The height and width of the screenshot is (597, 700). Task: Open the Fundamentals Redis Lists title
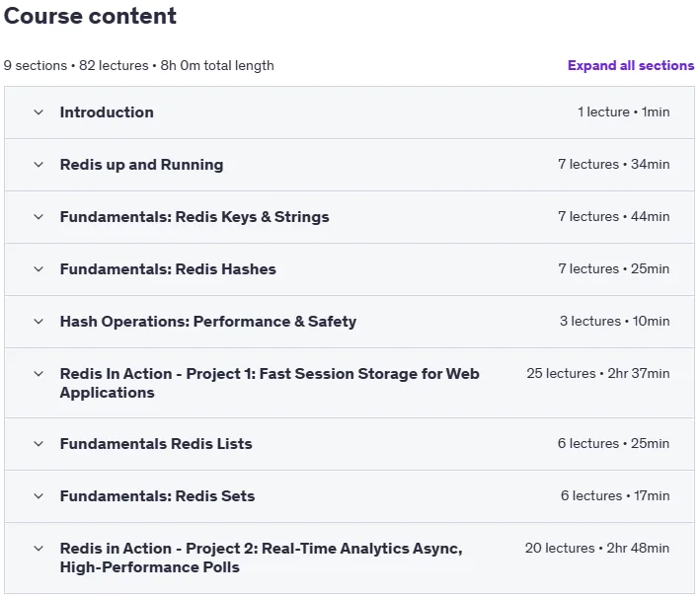point(156,443)
